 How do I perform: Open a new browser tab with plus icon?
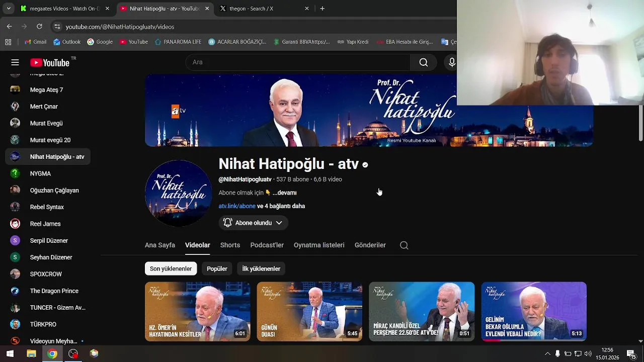coord(323,9)
